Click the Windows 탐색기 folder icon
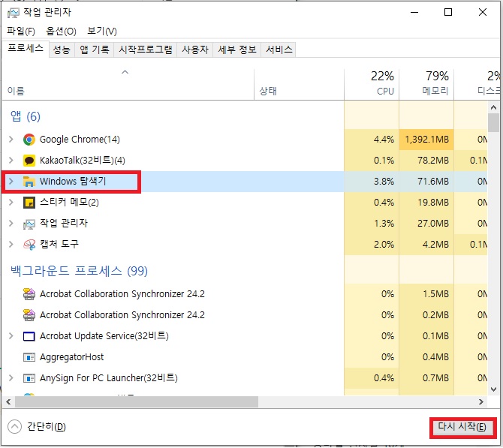 click(29, 182)
